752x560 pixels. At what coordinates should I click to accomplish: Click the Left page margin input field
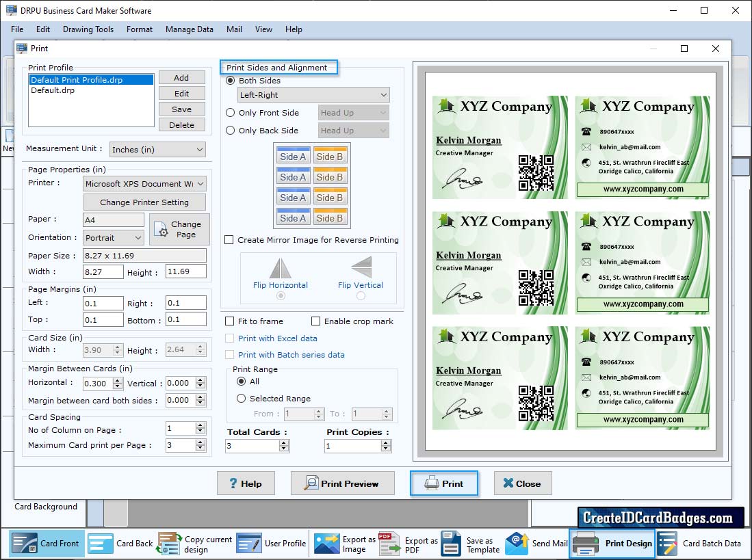point(103,303)
